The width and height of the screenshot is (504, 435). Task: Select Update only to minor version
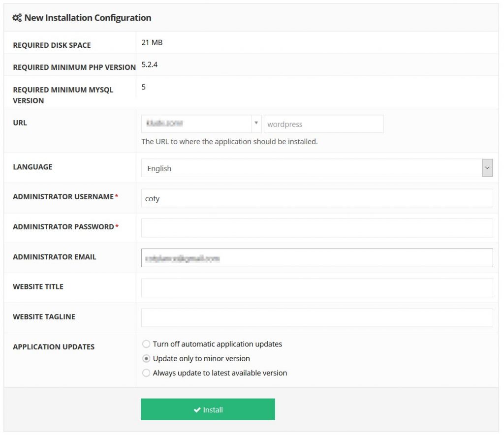point(146,359)
